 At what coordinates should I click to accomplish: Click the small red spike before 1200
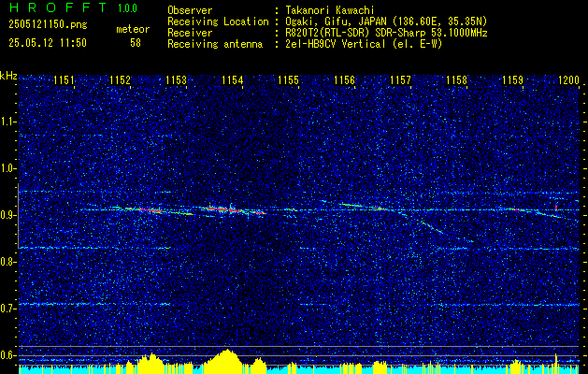tap(556, 208)
